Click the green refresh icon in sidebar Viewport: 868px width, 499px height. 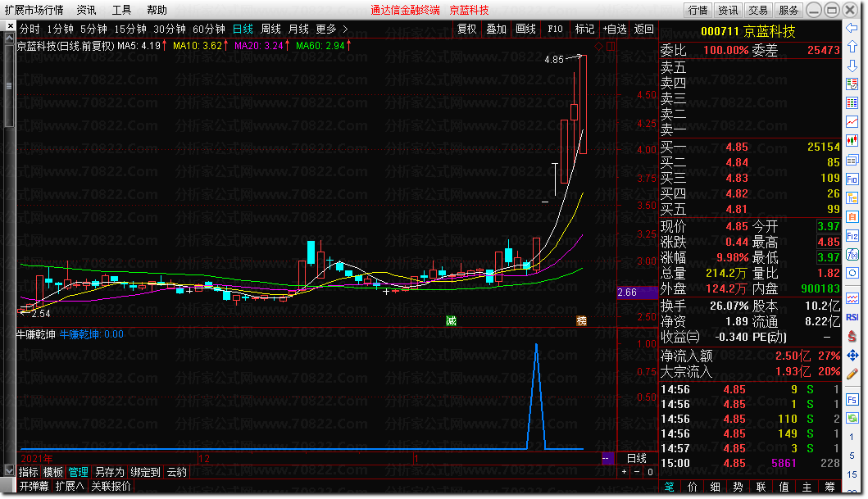pos(852,418)
